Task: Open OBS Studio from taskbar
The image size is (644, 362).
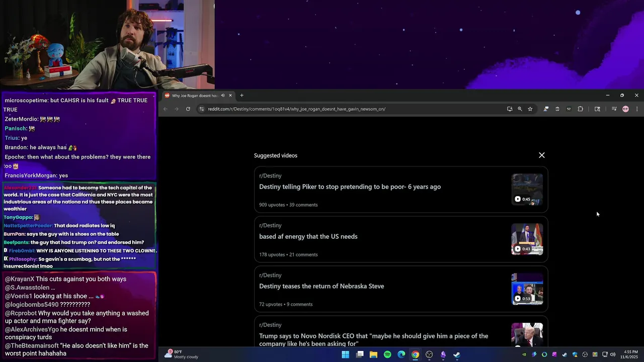Action: 429,354
